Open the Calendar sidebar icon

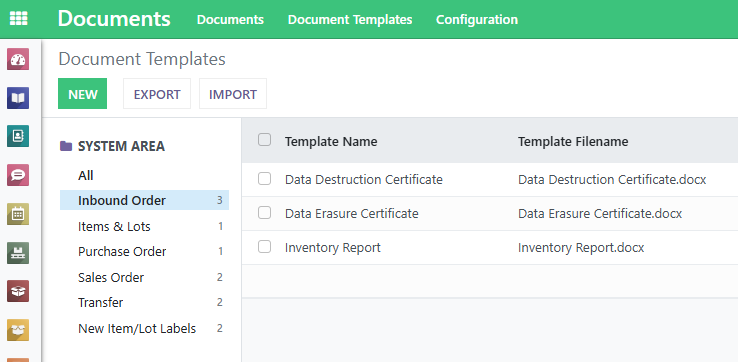(x=18, y=214)
